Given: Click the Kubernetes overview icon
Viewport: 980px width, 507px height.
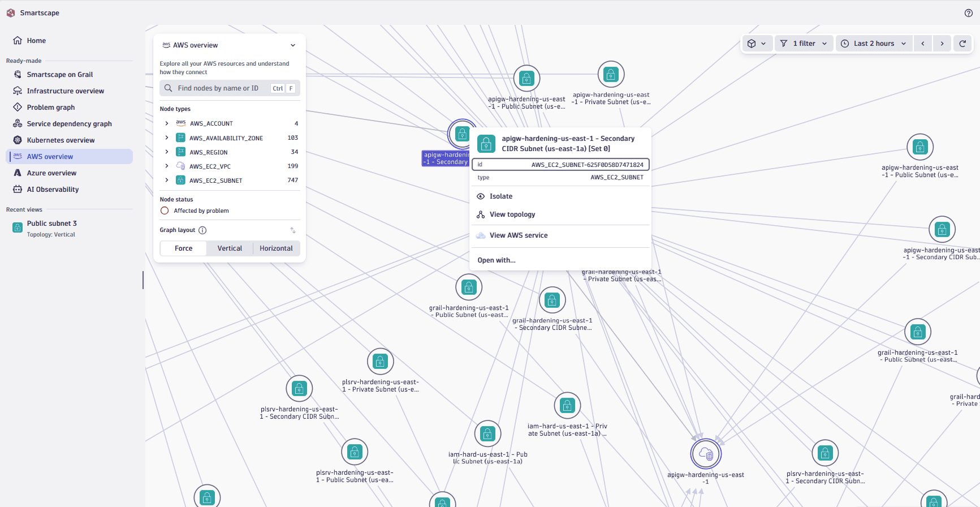Looking at the screenshot, I should (x=18, y=140).
